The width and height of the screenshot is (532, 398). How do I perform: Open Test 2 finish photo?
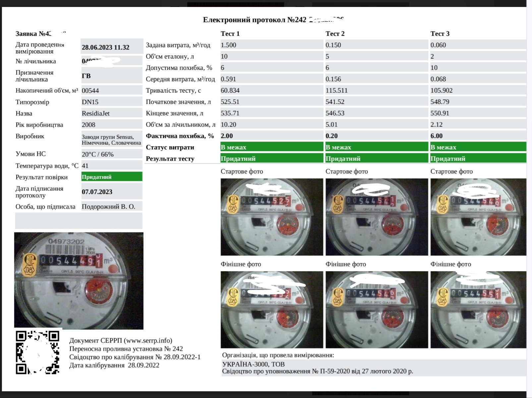point(377,309)
